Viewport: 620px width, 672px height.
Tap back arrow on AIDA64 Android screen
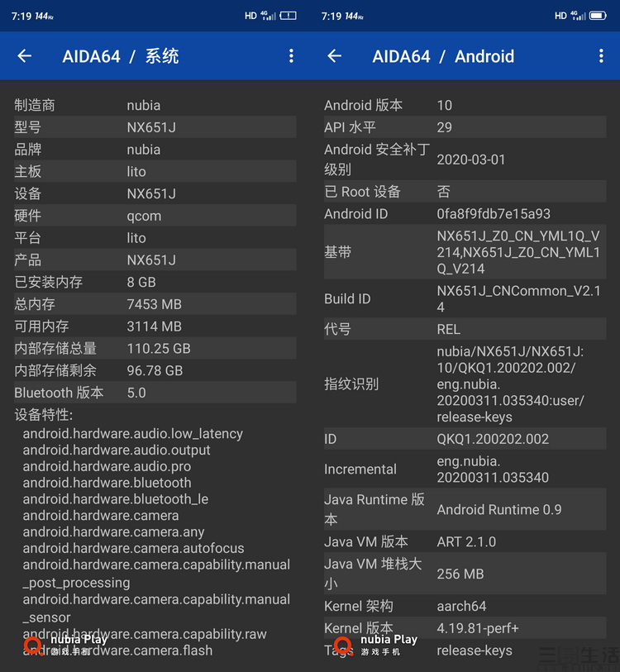click(x=335, y=56)
